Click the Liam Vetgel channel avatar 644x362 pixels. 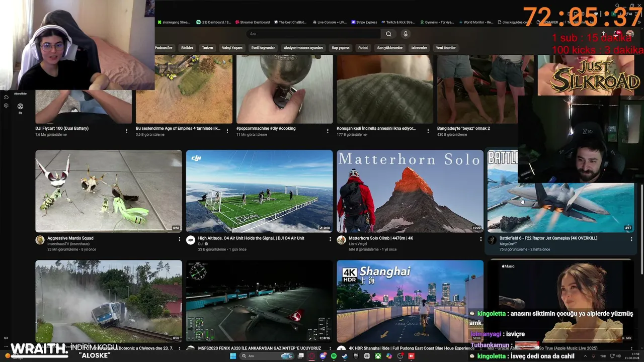(341, 240)
